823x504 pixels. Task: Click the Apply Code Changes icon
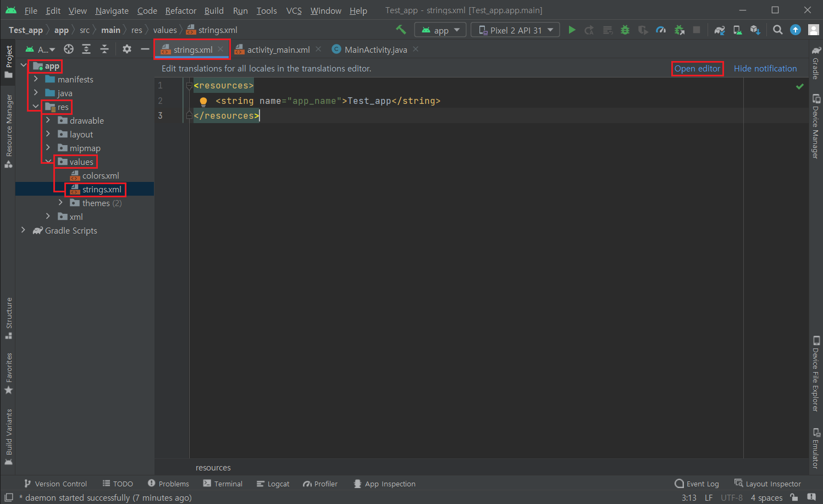[607, 30]
